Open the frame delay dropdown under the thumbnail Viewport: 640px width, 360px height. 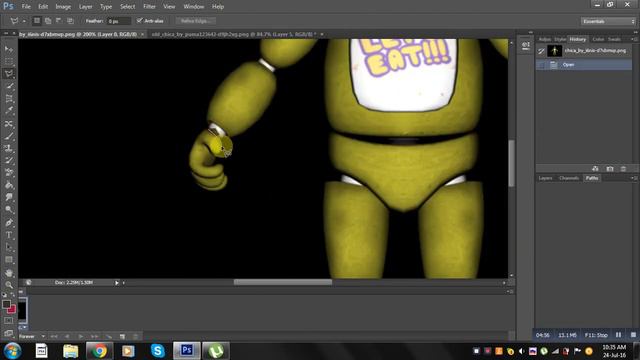tap(24, 327)
